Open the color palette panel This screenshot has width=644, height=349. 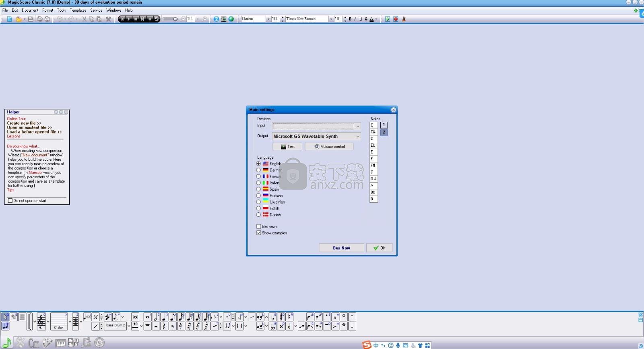pyautogui.click(x=47, y=343)
